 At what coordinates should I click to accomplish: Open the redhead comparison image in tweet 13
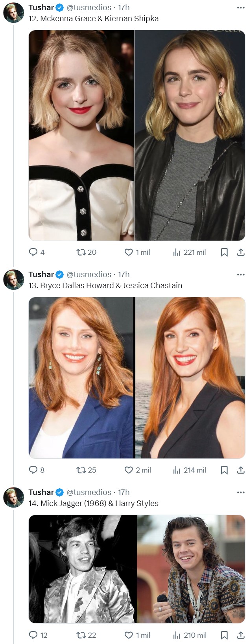click(x=137, y=377)
